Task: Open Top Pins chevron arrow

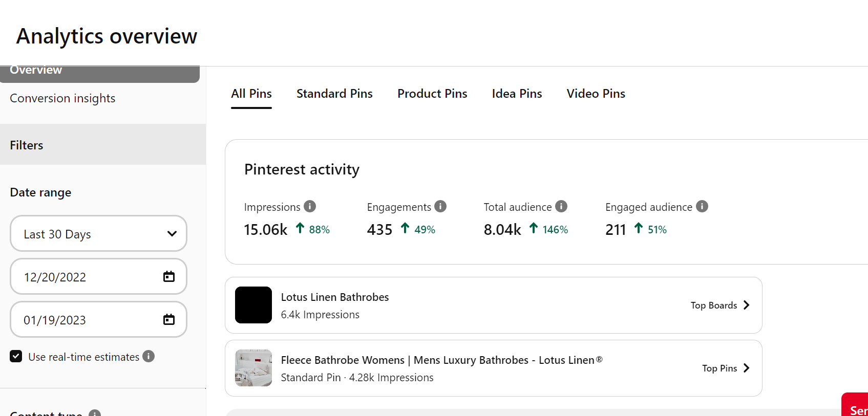Action: click(746, 368)
